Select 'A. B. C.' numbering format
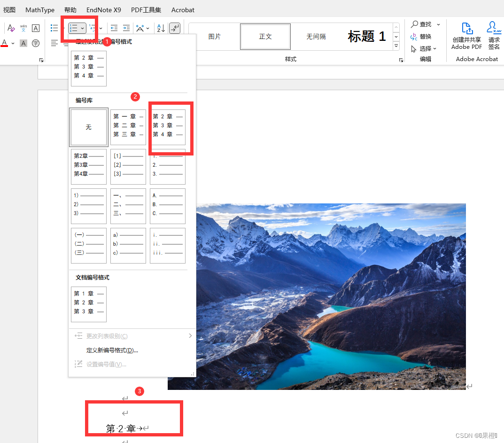 click(x=168, y=206)
